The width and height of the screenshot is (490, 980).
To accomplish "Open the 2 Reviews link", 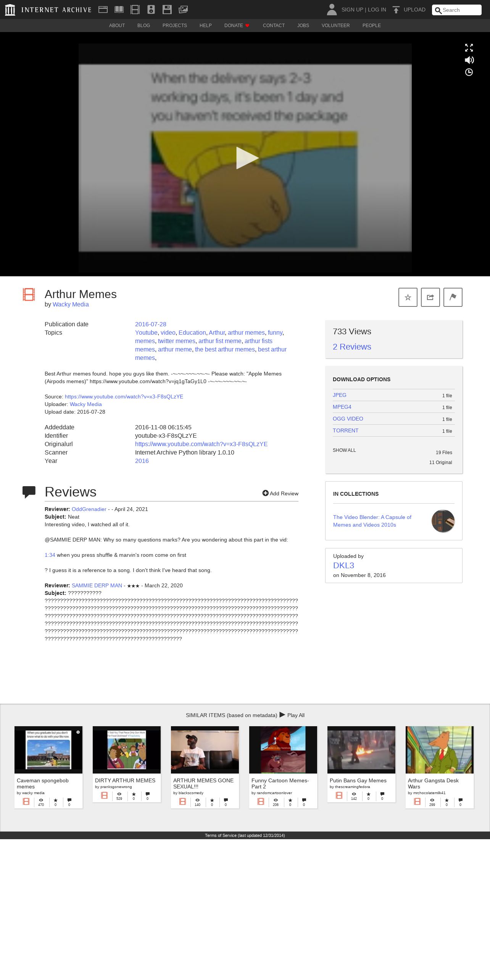I will pos(352,347).
